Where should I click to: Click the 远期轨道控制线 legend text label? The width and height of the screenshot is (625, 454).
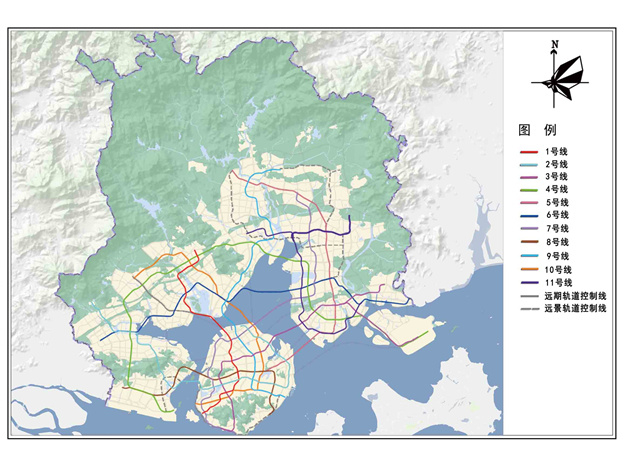tap(578, 296)
